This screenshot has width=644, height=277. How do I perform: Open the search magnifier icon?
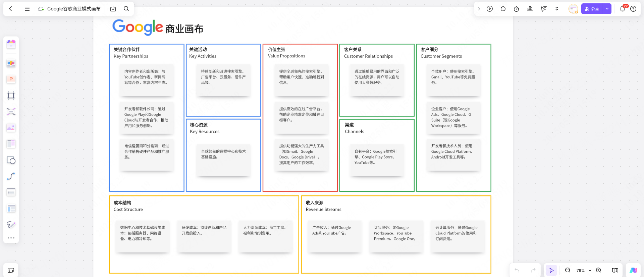[126, 9]
